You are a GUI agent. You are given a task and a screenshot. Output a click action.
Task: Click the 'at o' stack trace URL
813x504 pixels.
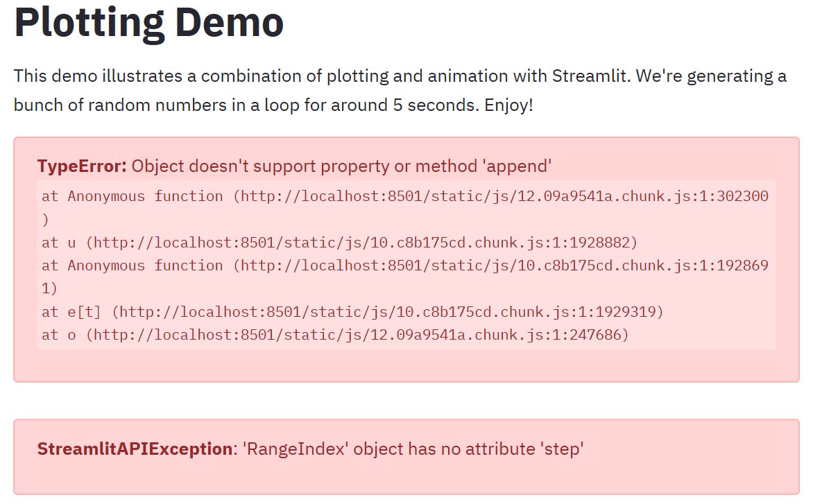point(357,335)
